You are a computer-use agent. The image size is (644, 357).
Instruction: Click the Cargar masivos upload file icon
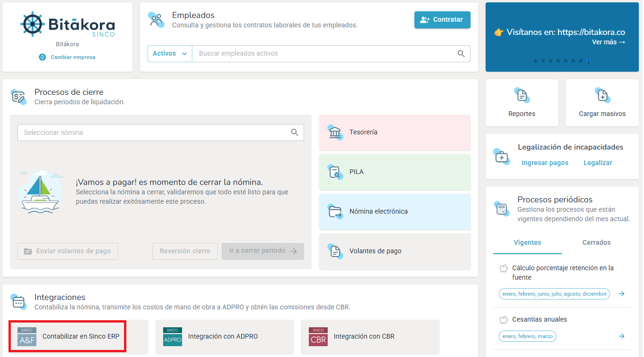(602, 95)
